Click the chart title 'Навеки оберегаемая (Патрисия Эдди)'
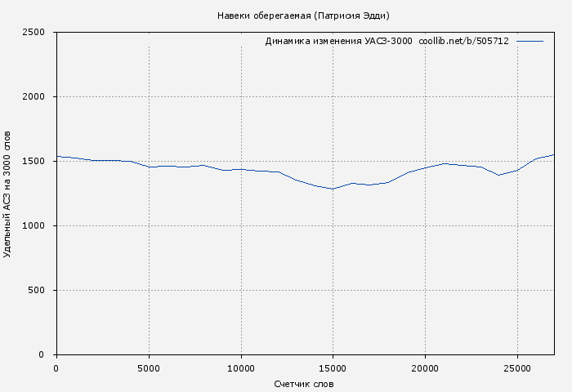 tap(303, 16)
